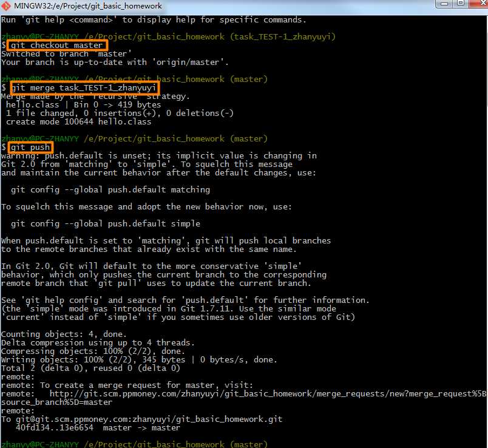
Task: Click 'Counting objects: 4, done.' line
Action: point(64,334)
